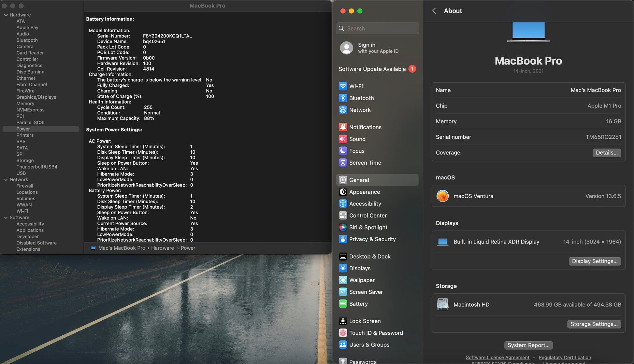Open the System Report button
The image size is (634, 364).
coord(528,345)
